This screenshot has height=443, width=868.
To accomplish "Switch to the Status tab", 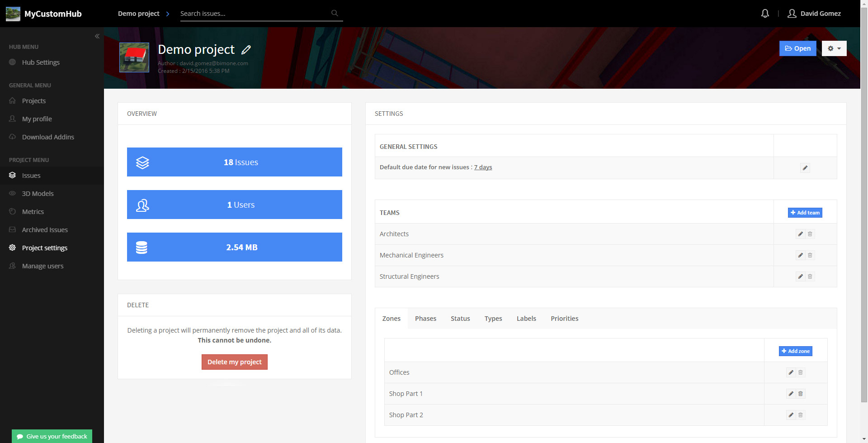I will tap(460, 319).
